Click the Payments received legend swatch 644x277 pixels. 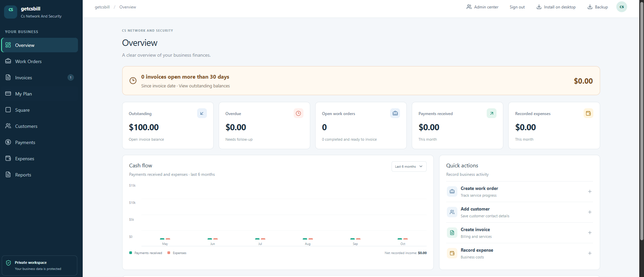(x=131, y=253)
